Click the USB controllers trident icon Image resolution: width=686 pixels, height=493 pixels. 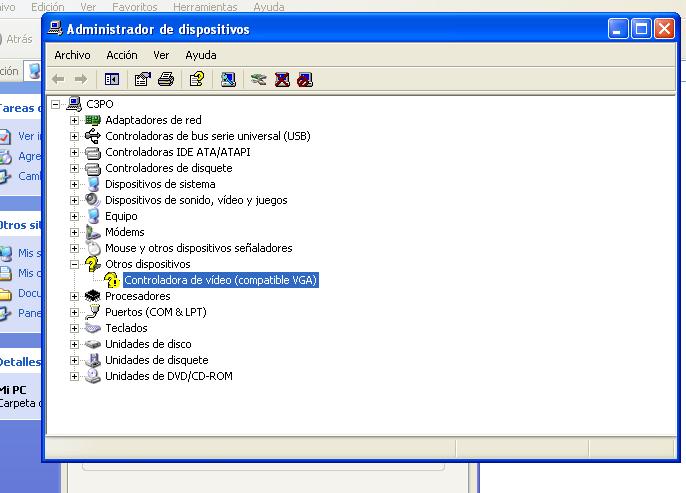(93, 136)
